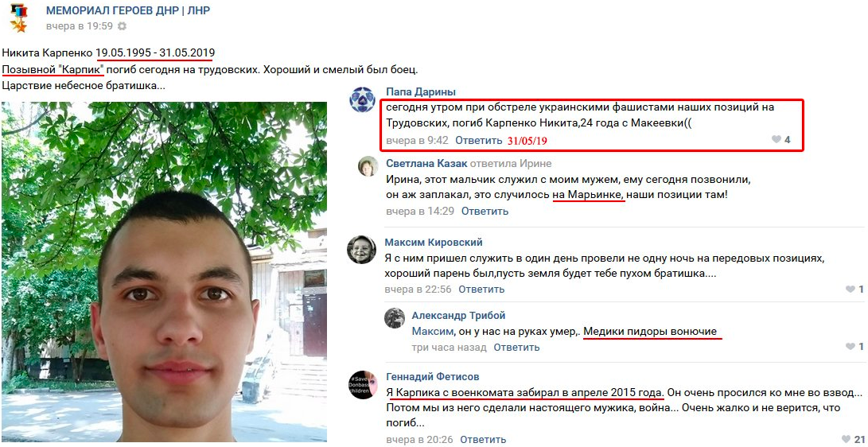Click the Максим mention in Трибой's reply

tap(432, 332)
